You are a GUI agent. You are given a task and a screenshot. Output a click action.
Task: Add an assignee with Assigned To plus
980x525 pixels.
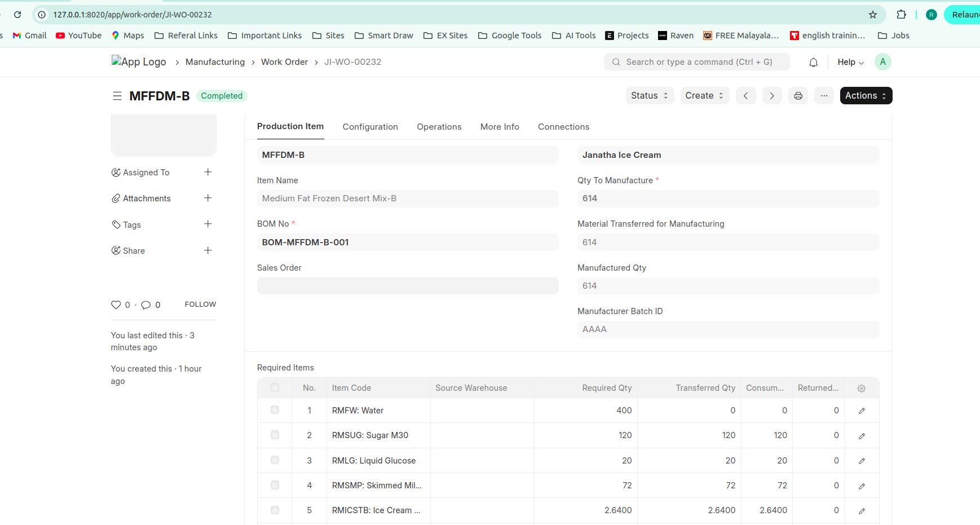click(x=208, y=172)
